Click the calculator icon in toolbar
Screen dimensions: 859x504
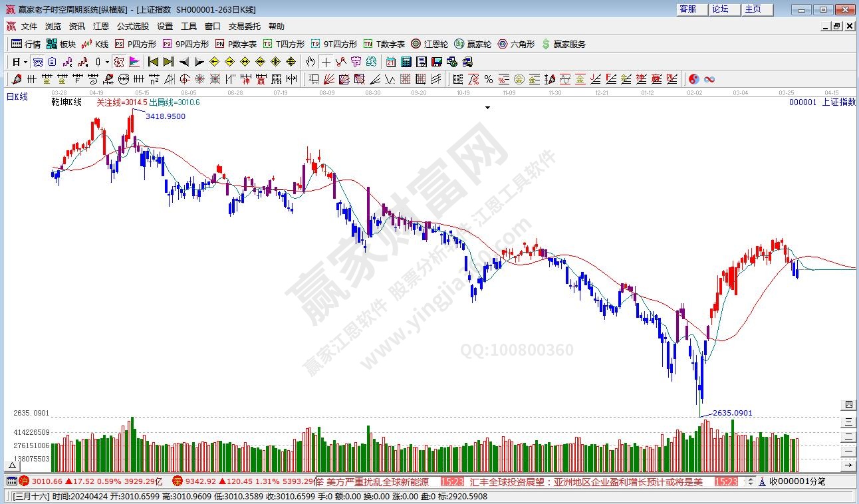pos(406,62)
